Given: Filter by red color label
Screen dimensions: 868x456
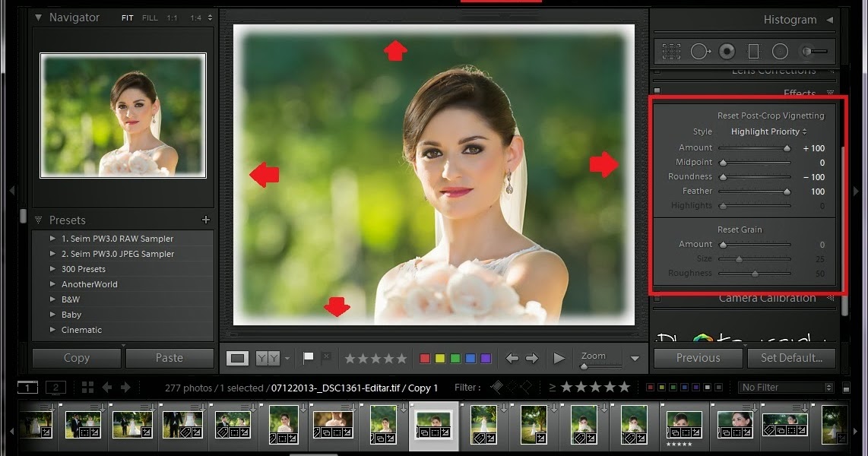Looking at the screenshot, I should click(x=651, y=388).
